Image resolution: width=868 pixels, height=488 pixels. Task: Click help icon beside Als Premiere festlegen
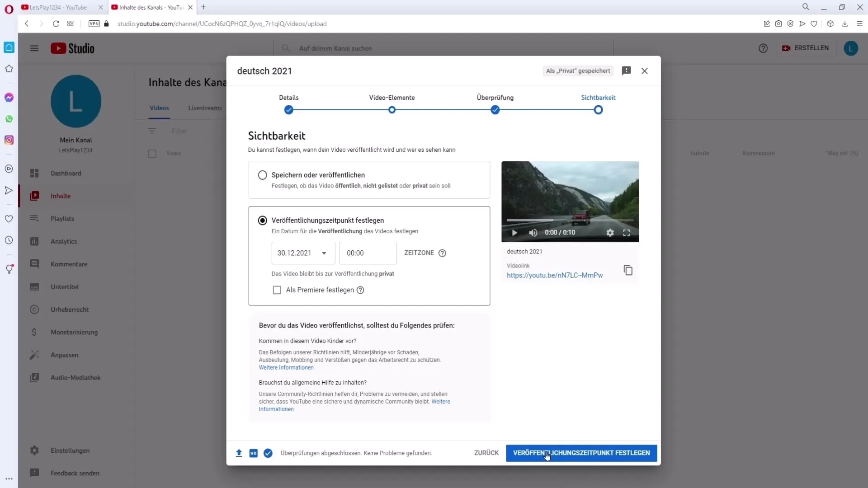tap(360, 290)
